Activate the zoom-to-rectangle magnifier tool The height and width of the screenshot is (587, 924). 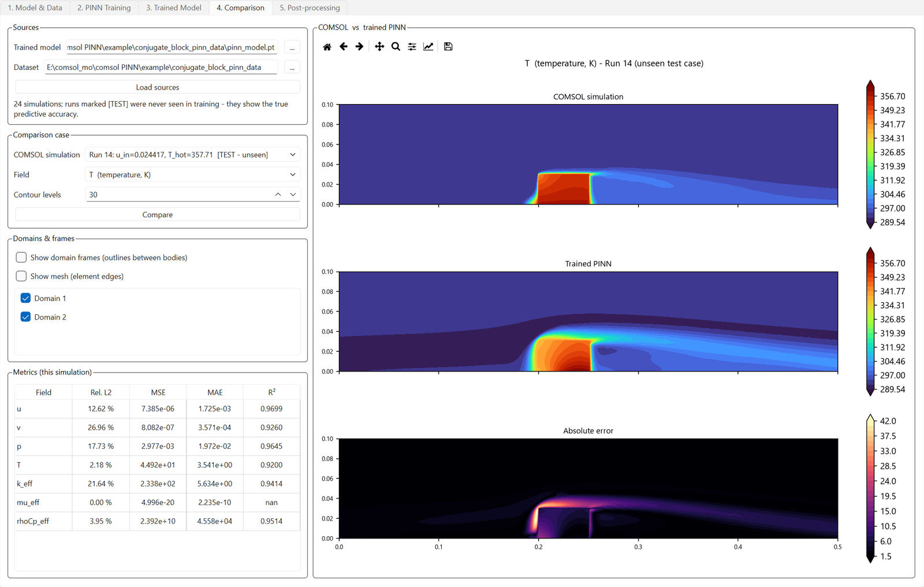coord(396,47)
